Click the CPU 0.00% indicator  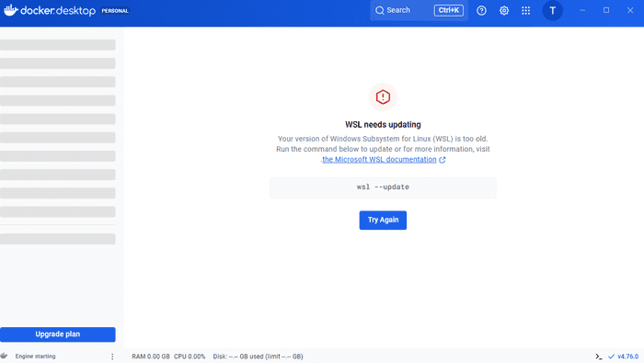[x=190, y=357]
